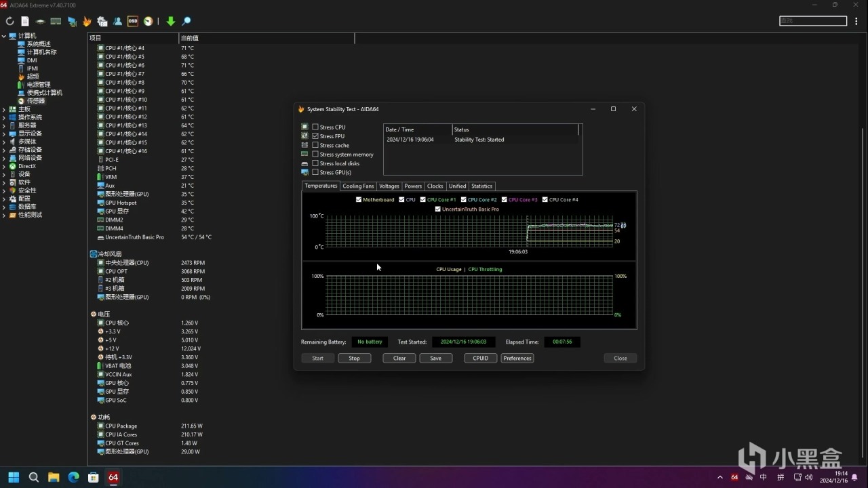Click the magnifier search toolbar icon
868x488 pixels.
(x=186, y=22)
